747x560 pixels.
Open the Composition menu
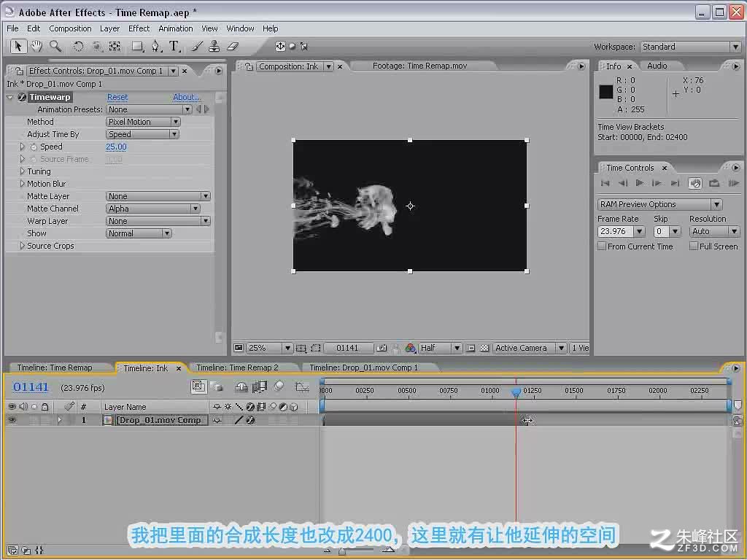click(70, 28)
